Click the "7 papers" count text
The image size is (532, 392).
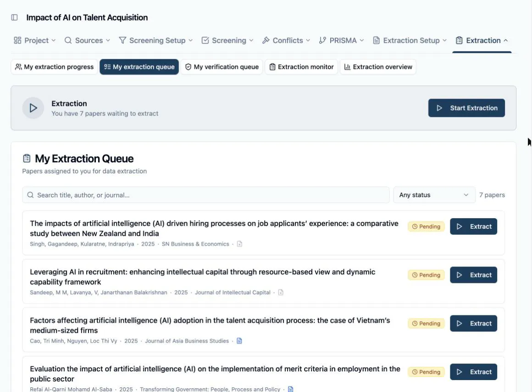(x=492, y=195)
